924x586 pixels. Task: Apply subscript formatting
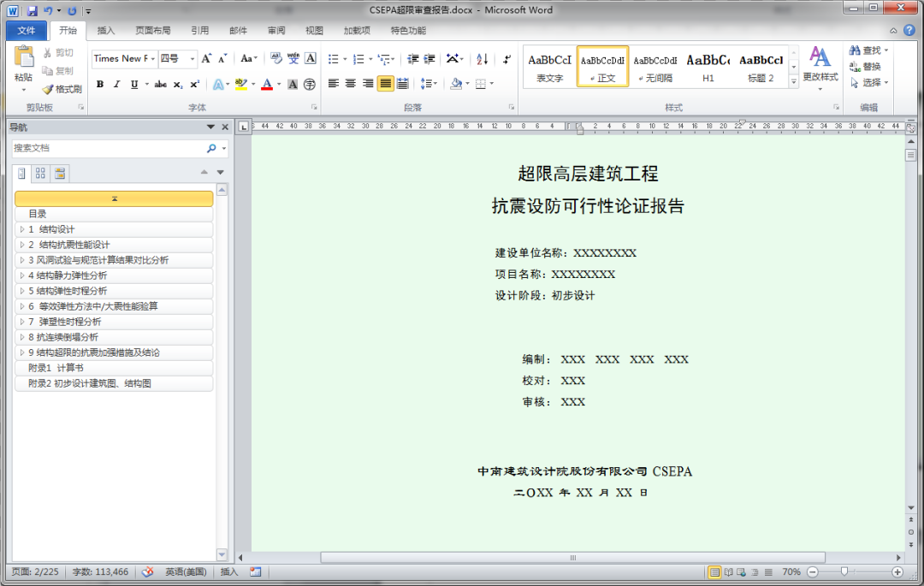coord(177,84)
